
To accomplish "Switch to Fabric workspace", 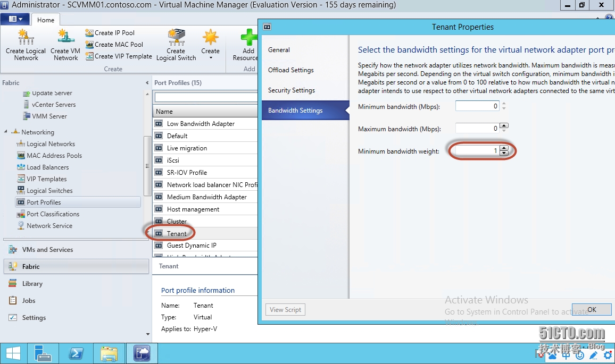I will 76,266.
